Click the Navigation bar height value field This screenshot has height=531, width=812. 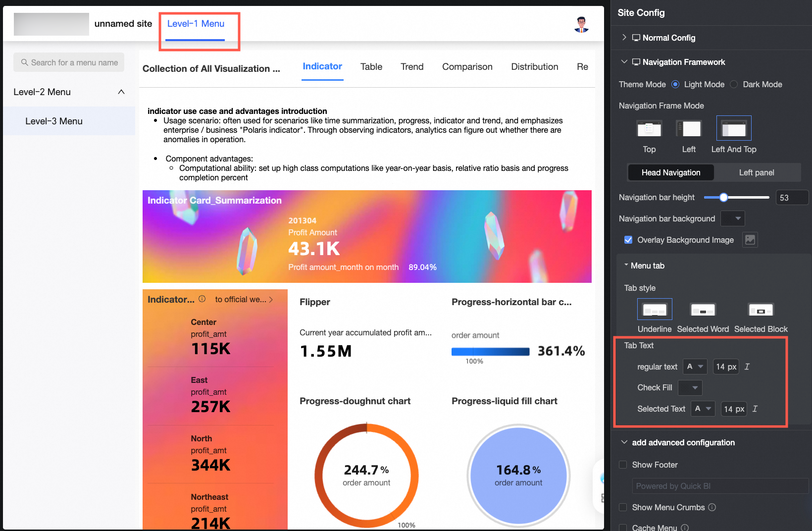tap(792, 198)
